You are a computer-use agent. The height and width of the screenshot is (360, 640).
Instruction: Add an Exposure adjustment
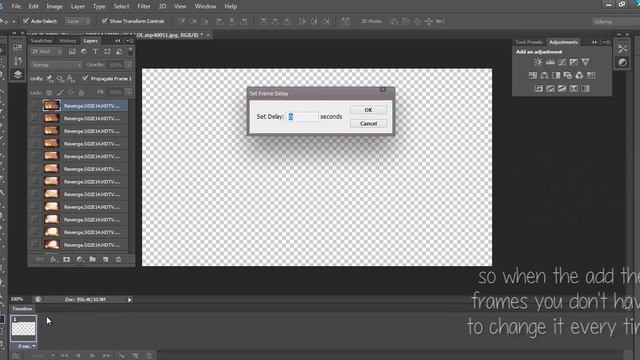pos(573,62)
